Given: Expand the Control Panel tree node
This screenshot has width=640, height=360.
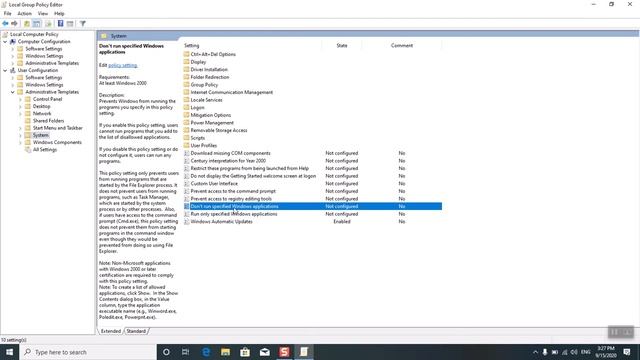Looking at the screenshot, I should (20, 99).
